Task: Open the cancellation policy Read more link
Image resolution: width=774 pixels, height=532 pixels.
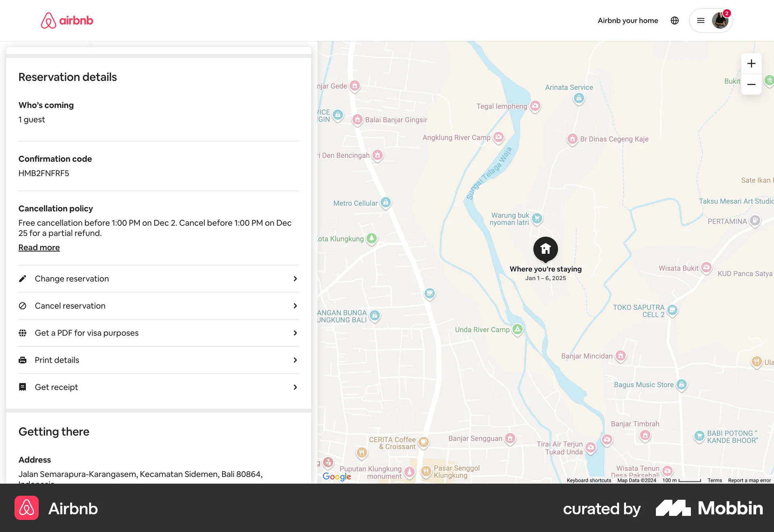Action: (39, 247)
